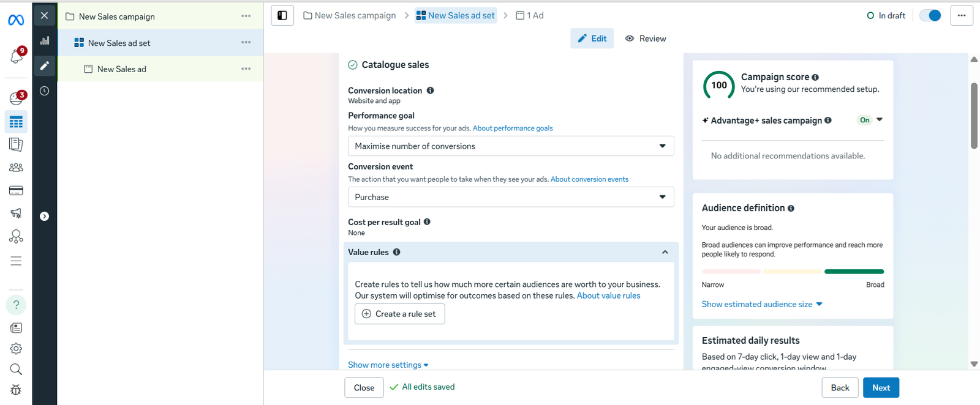
Task: Open the Performance goal dropdown
Action: 510,146
